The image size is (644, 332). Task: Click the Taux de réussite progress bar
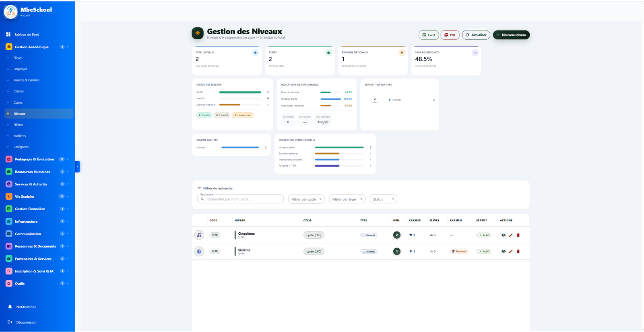pos(331,92)
